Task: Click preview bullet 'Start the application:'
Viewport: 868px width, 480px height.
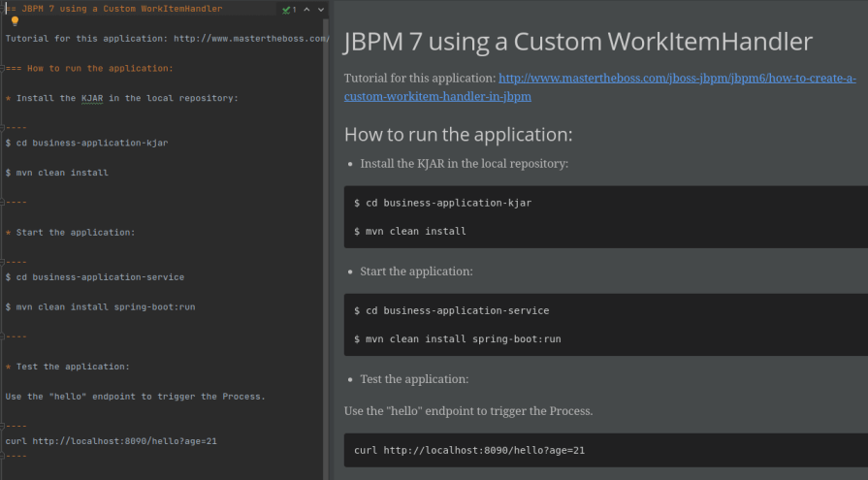Action: coord(416,272)
